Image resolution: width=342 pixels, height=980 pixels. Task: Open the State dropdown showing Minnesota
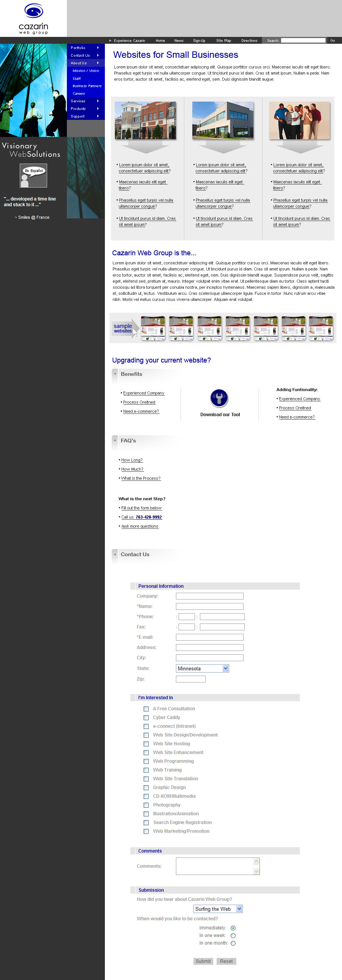225,668
